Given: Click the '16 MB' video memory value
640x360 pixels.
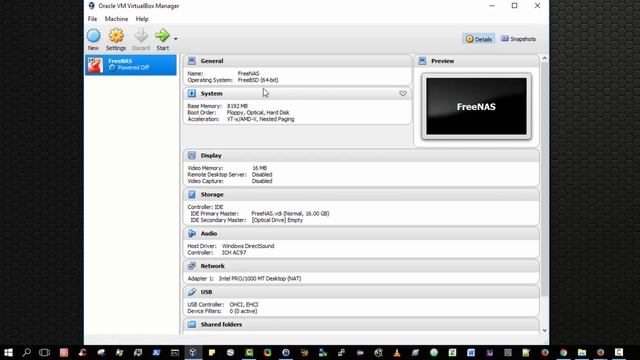Looking at the screenshot, I should coord(259,168).
